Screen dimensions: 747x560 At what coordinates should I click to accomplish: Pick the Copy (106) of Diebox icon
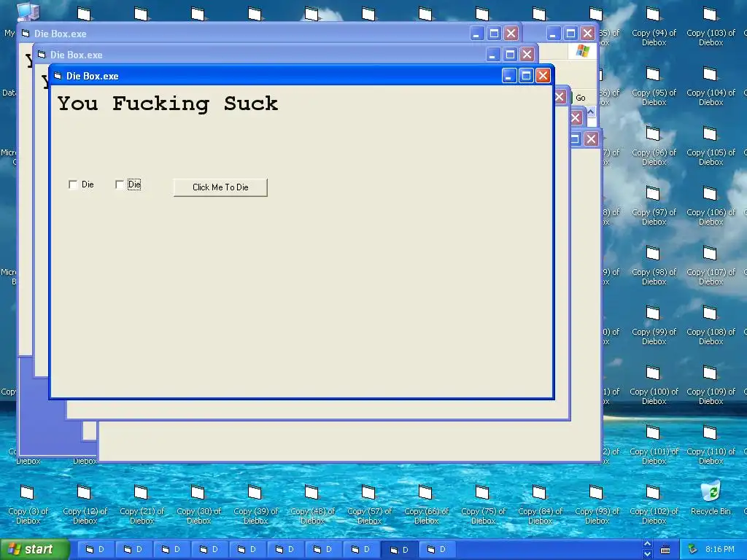tap(711, 206)
